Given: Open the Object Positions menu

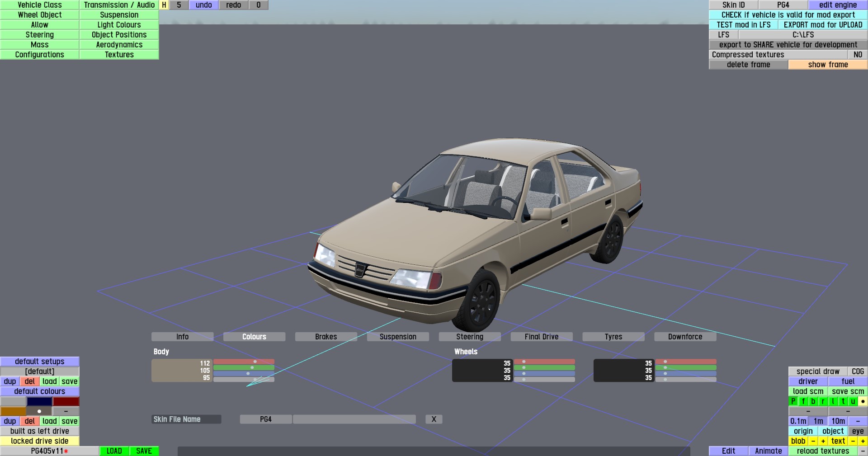Looking at the screenshot, I should point(119,35).
